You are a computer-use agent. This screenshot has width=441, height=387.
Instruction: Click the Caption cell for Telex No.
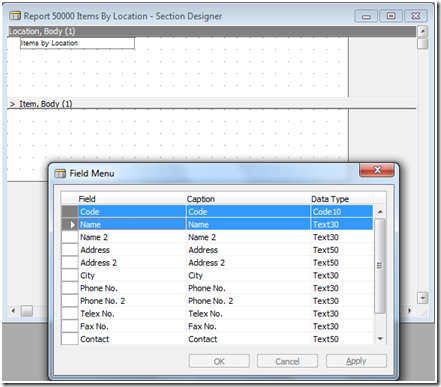tap(248, 314)
